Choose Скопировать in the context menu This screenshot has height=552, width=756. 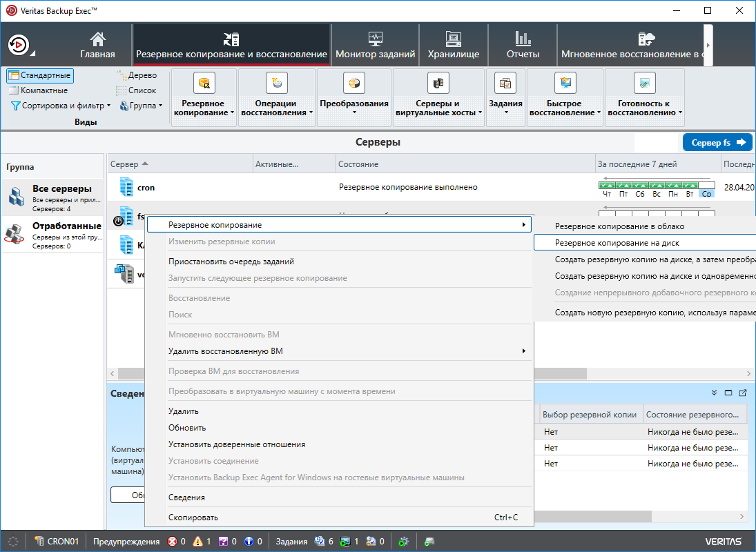[339, 517]
